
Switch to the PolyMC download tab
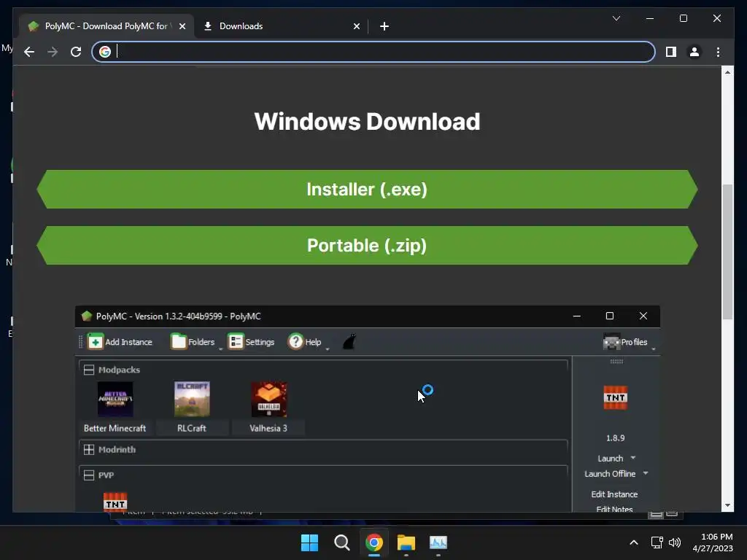[x=107, y=26]
